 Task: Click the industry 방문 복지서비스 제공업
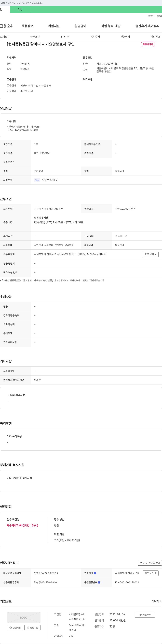point(77,627)
